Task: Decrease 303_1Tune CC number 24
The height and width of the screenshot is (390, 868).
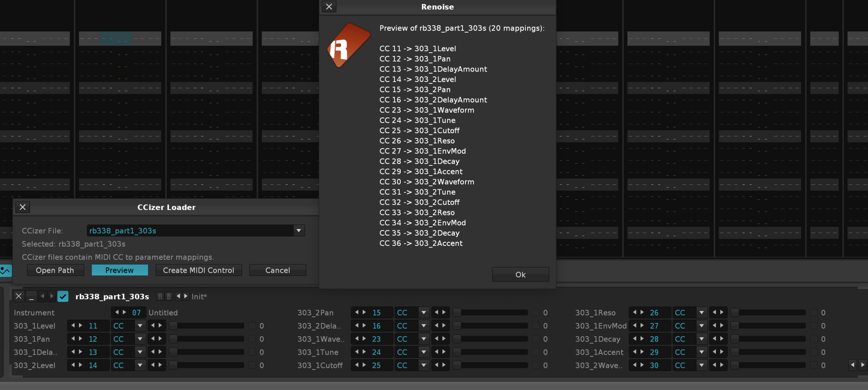Action: pos(357,352)
